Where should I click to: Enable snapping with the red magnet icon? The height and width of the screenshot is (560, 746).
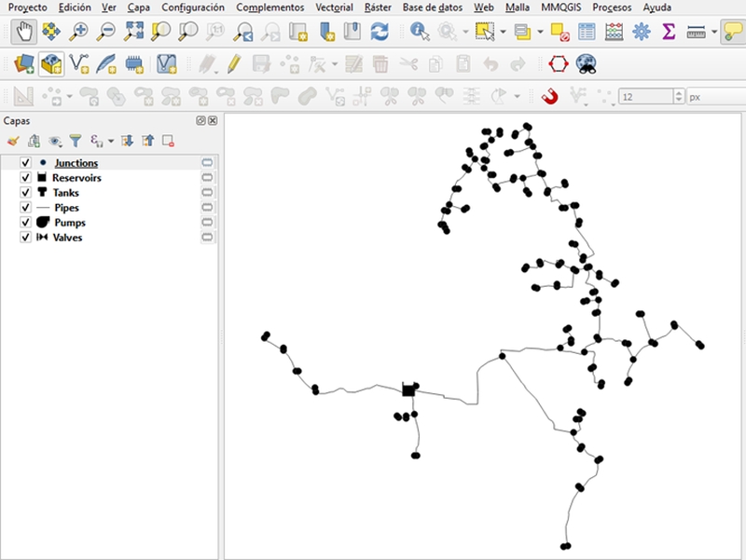pyautogui.click(x=549, y=97)
